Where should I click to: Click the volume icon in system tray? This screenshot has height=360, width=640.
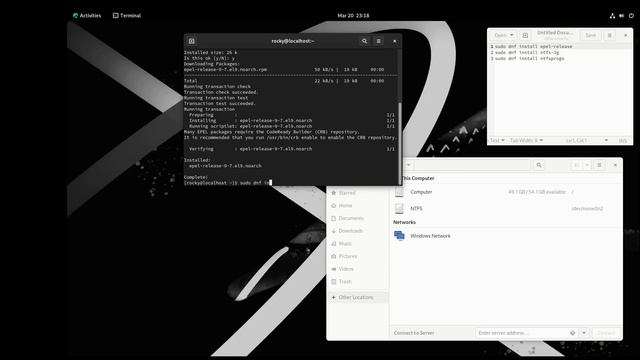coord(622,16)
